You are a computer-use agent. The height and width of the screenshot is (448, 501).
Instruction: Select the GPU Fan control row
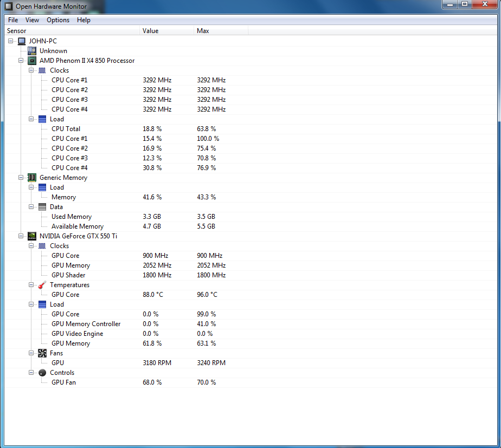click(63, 382)
